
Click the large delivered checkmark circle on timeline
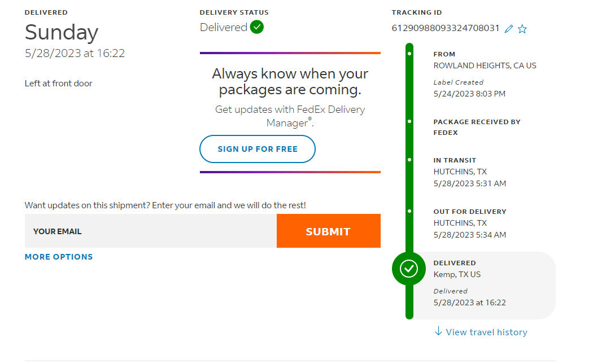(409, 269)
